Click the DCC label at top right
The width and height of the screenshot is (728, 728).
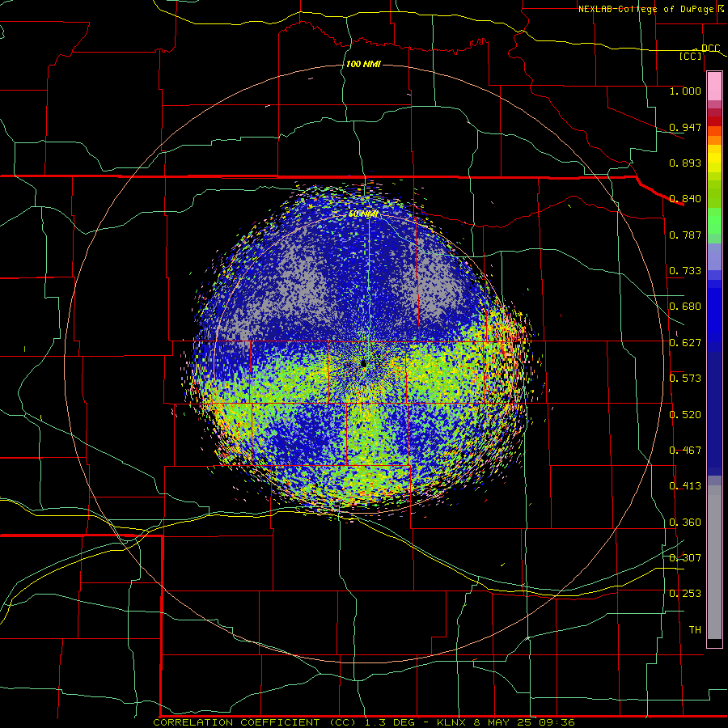point(710,49)
